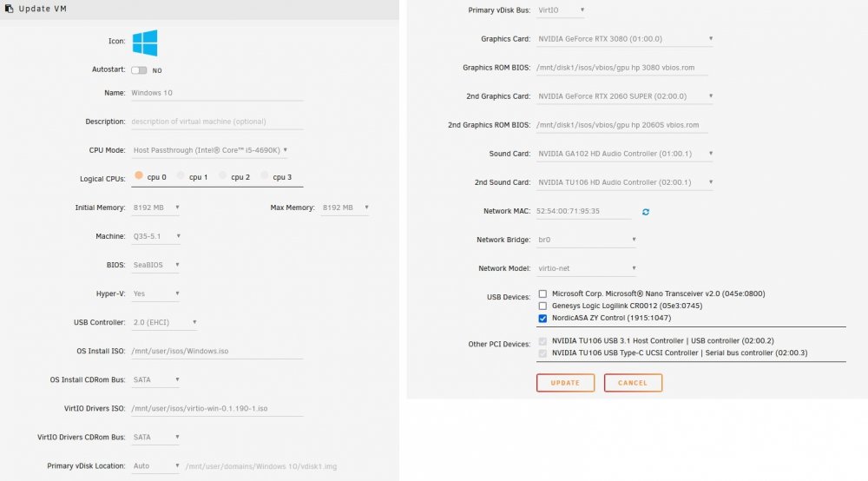
Task: Open Primary vDisk Bus dropdown
Action: pos(561,10)
